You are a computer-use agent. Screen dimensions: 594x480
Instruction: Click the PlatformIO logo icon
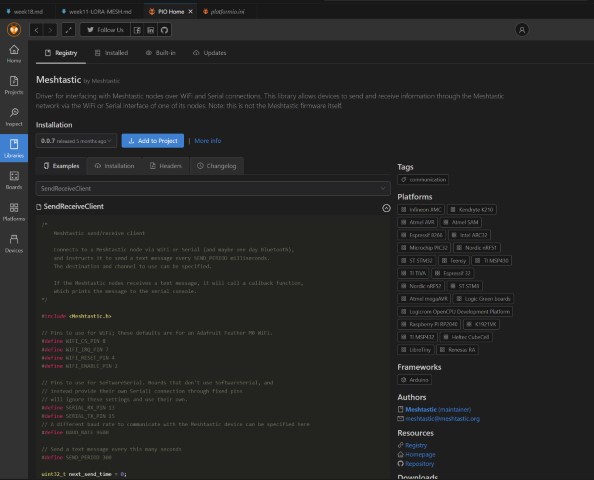[x=14, y=30]
